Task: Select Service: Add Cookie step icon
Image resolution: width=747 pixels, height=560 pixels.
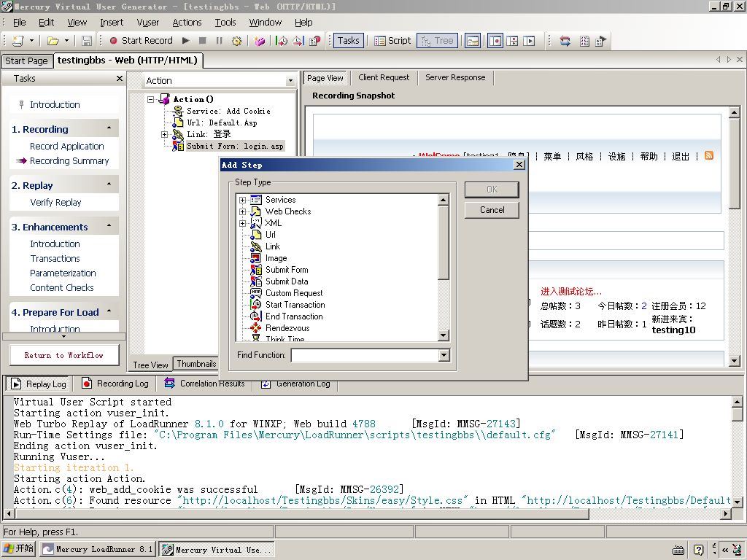Action: coord(178,111)
